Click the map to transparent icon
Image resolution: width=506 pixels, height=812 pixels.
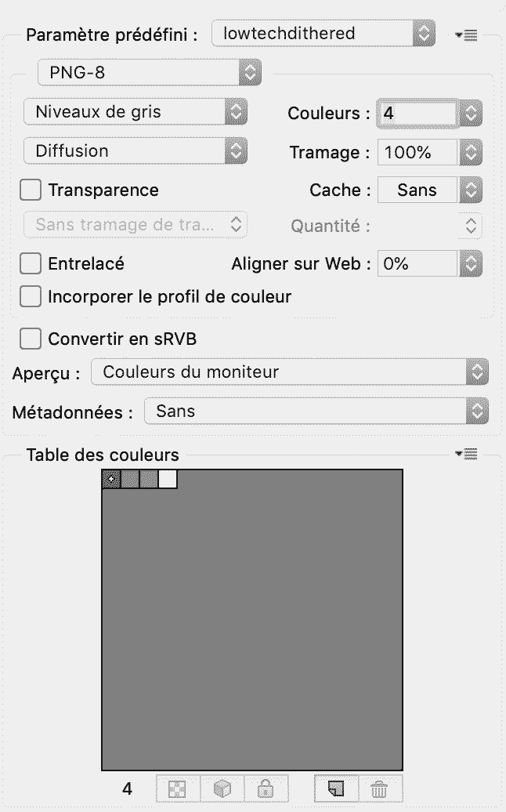[179, 788]
